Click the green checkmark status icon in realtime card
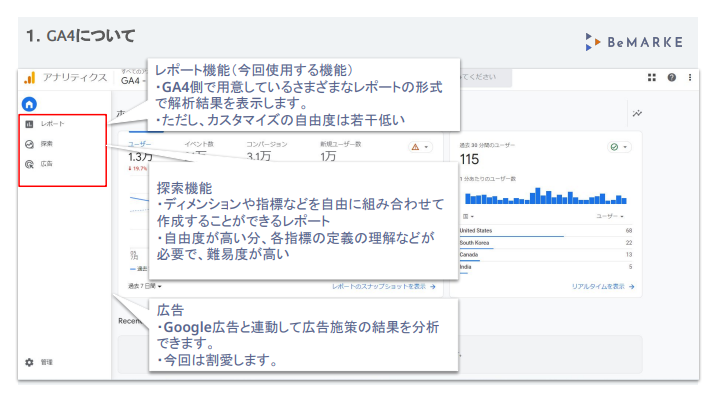Screen dimensions: 716x402 [614, 147]
